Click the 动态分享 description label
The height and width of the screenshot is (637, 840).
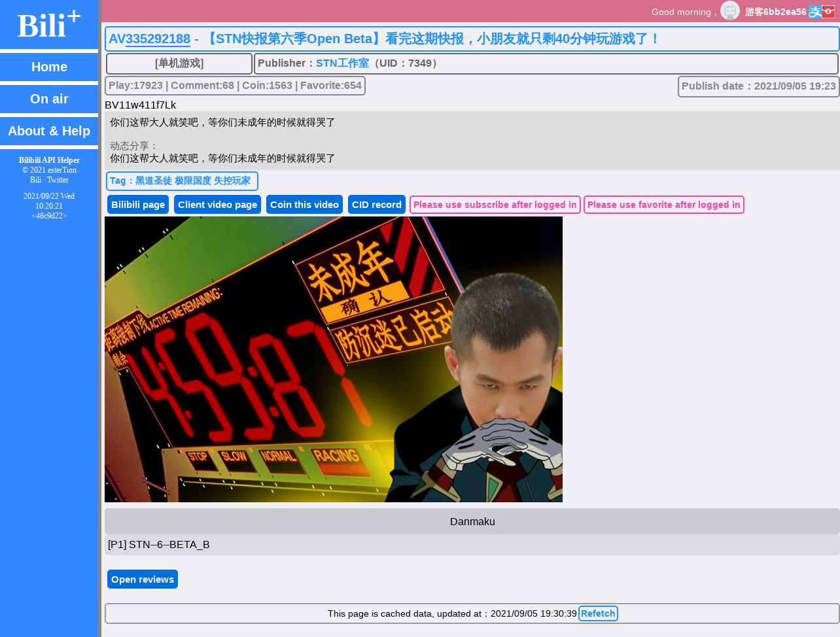tap(134, 146)
